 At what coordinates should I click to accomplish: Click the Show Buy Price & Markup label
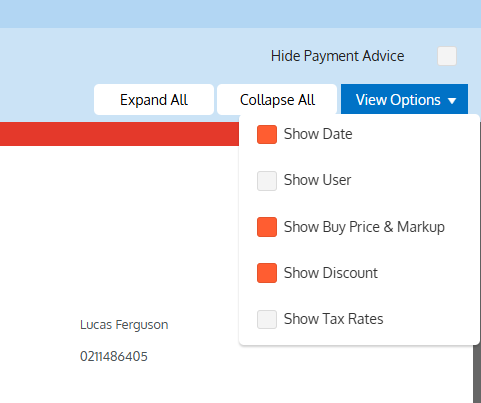[364, 227]
